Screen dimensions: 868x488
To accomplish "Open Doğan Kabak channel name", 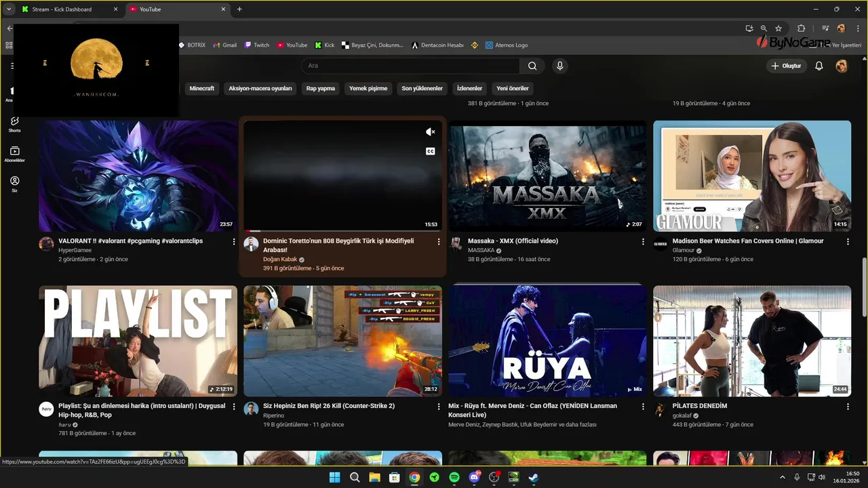I will point(280,259).
